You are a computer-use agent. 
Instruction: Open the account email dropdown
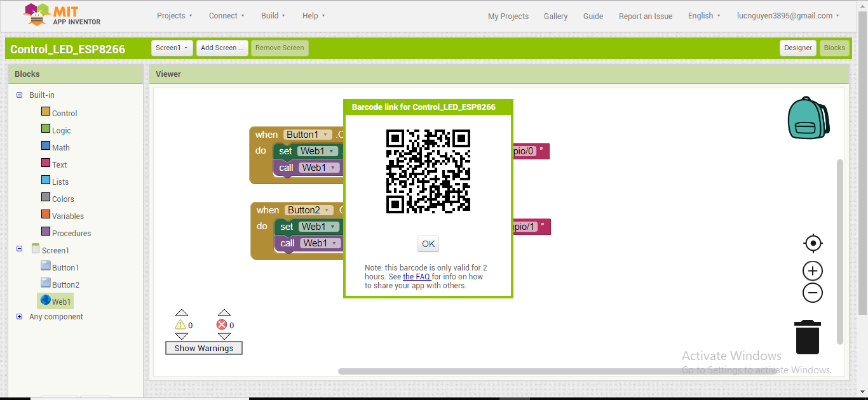pyautogui.click(x=788, y=16)
